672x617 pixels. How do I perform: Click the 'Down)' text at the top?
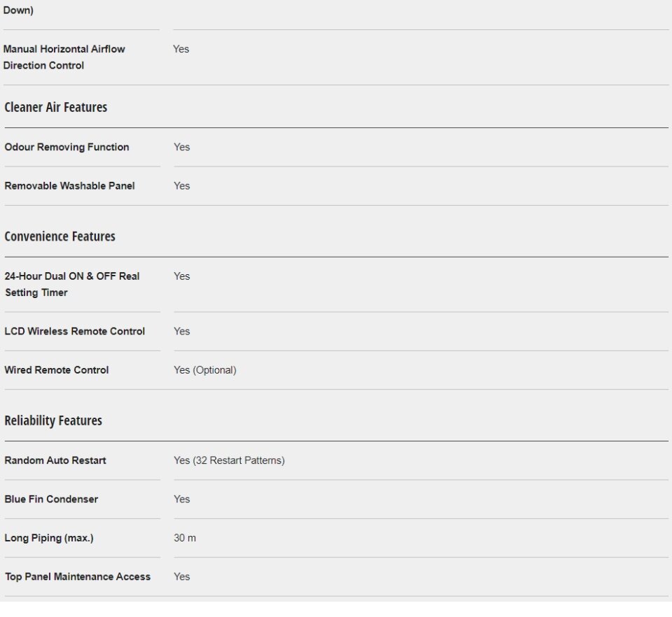pyautogui.click(x=18, y=11)
